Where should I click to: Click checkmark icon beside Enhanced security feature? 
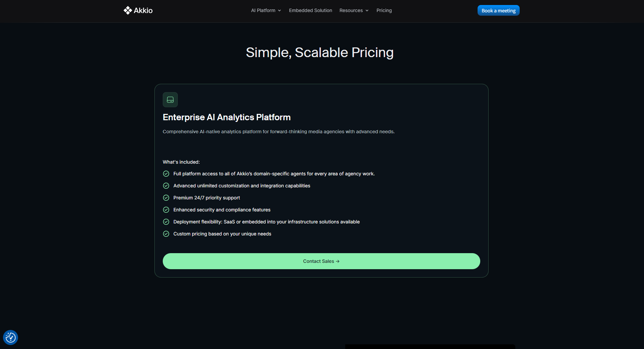tap(166, 210)
